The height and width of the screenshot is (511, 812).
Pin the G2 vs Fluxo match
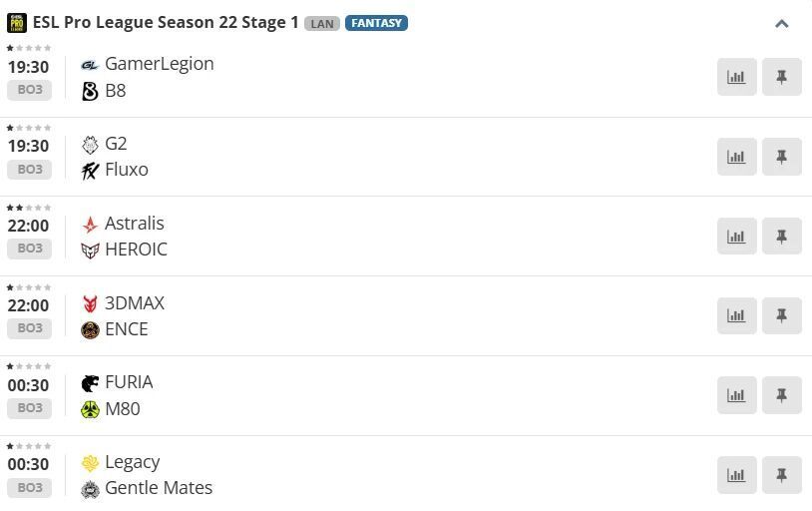pyautogui.click(x=781, y=157)
